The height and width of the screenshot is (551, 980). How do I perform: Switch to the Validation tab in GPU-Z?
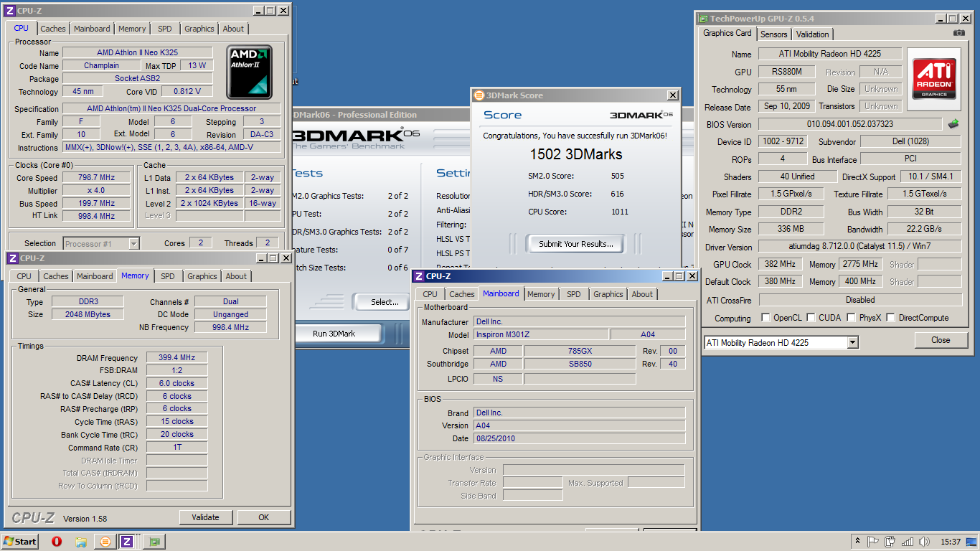[812, 34]
